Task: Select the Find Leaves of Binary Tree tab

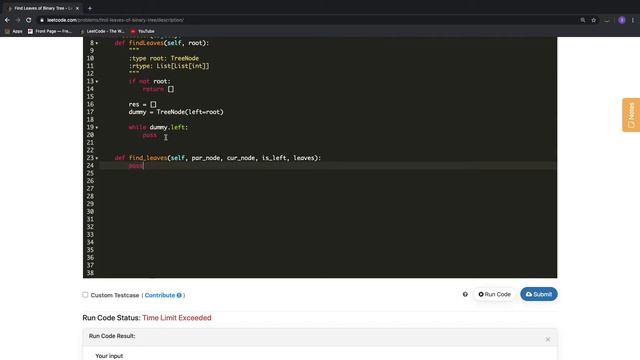Action: tap(43, 8)
